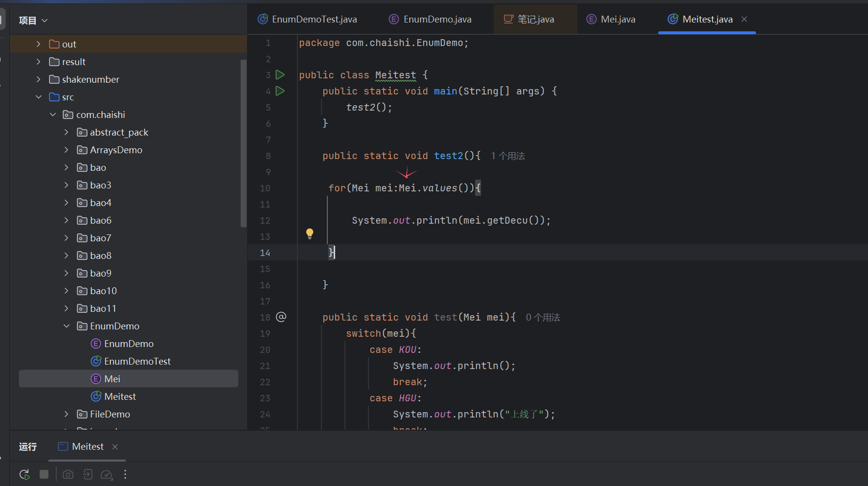Click the exit/restore layout icon in Run toolbar

click(88, 474)
